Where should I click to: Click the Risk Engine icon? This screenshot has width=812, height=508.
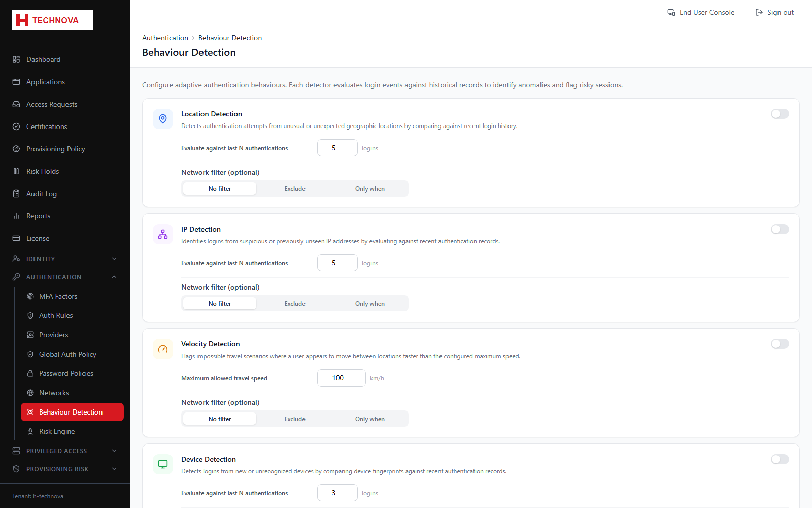pyautogui.click(x=30, y=431)
